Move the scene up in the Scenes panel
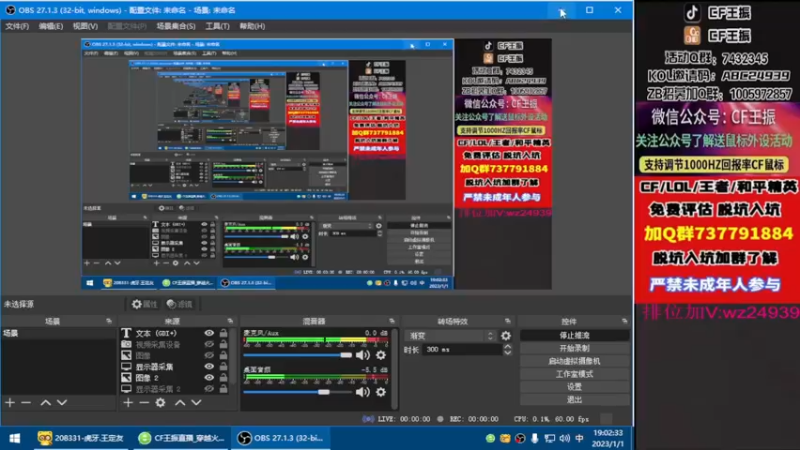The height and width of the screenshot is (450, 800). coord(45,403)
